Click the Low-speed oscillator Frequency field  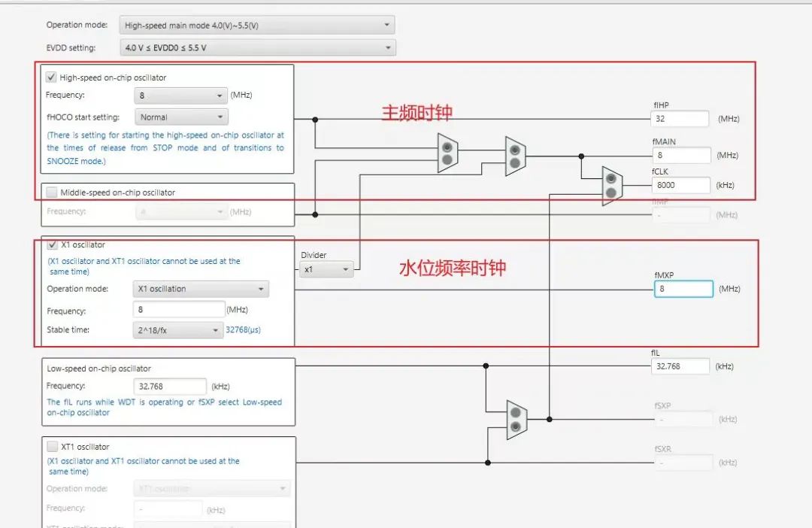pyautogui.click(x=170, y=386)
